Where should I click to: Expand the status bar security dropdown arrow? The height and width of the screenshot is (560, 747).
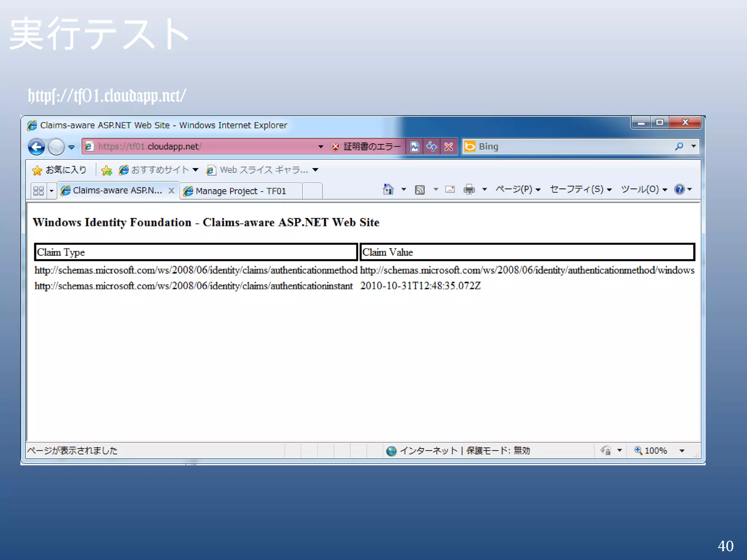coord(619,451)
